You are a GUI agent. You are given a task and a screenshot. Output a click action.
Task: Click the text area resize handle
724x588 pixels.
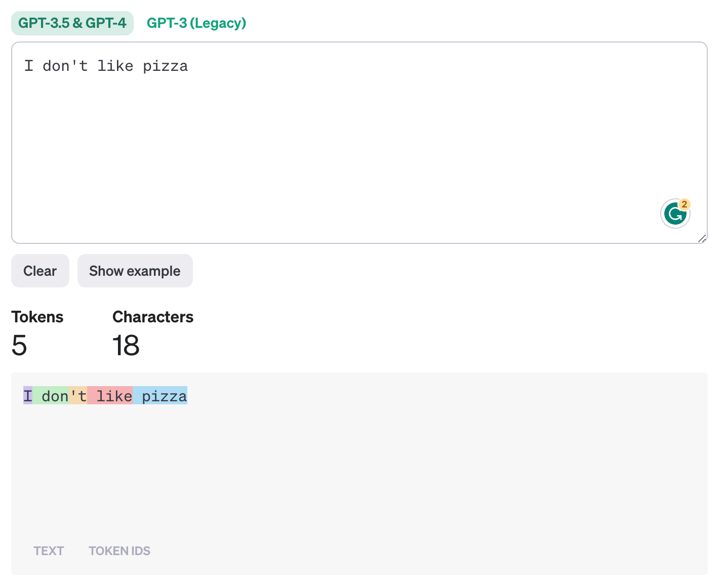pyautogui.click(x=702, y=239)
